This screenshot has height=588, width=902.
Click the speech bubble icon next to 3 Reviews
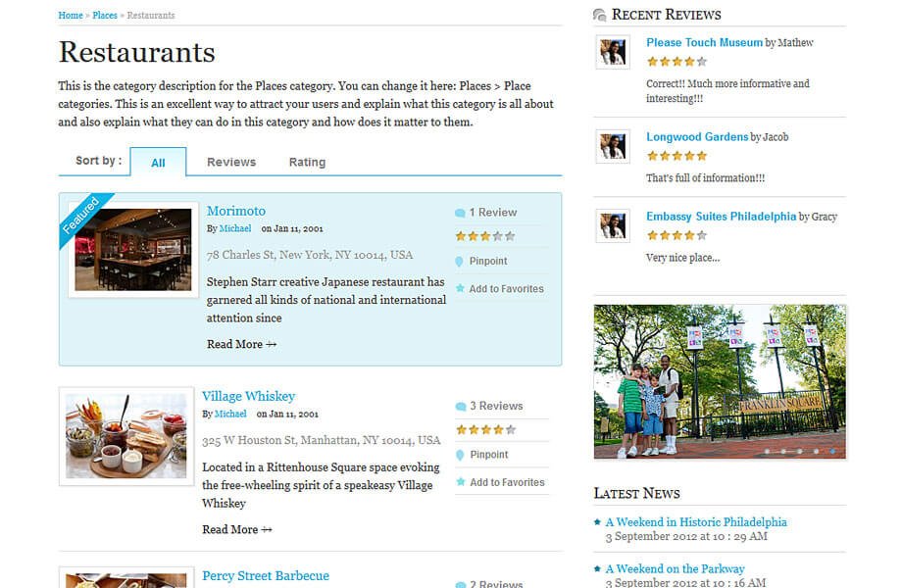[x=460, y=407]
